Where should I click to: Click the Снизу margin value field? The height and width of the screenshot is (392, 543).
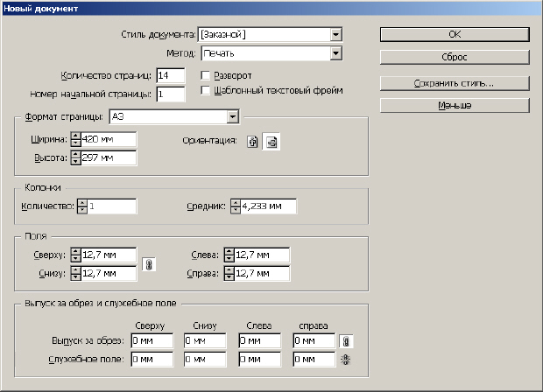(109, 274)
